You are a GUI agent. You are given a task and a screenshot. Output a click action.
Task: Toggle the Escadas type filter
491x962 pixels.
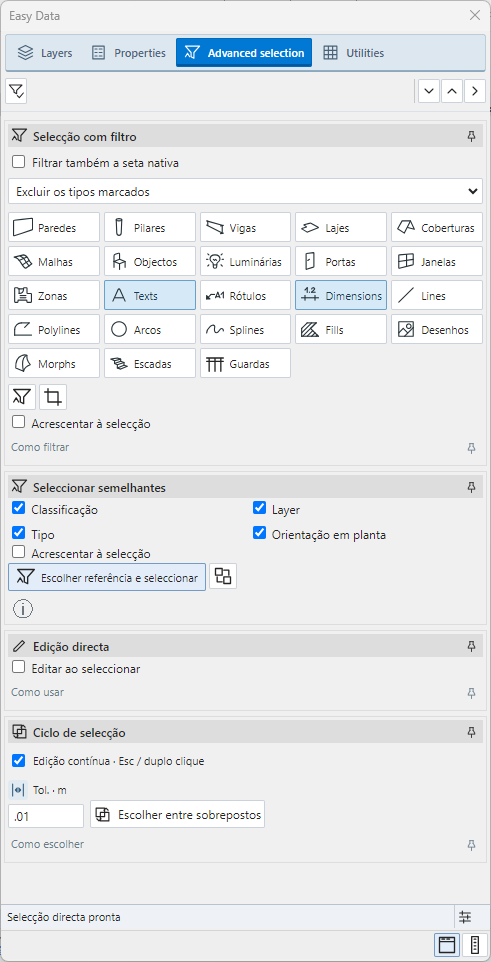pyautogui.click(x=150, y=364)
